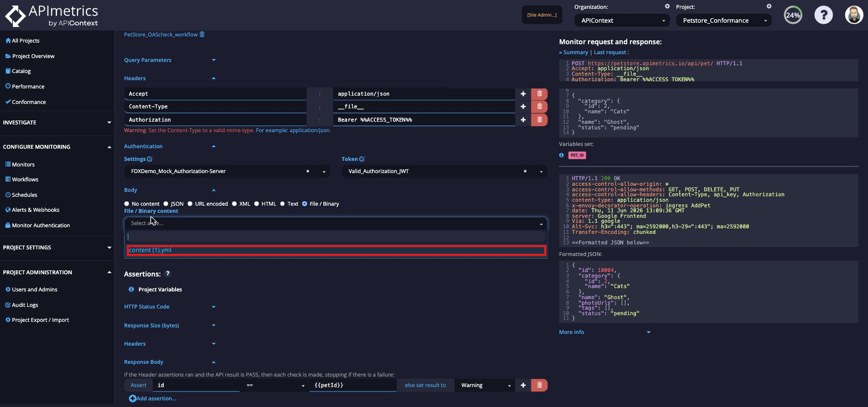Delete the PetStore_OAScheck_workflow via trash icon
The height and width of the screenshot is (407, 868).
pyautogui.click(x=202, y=34)
